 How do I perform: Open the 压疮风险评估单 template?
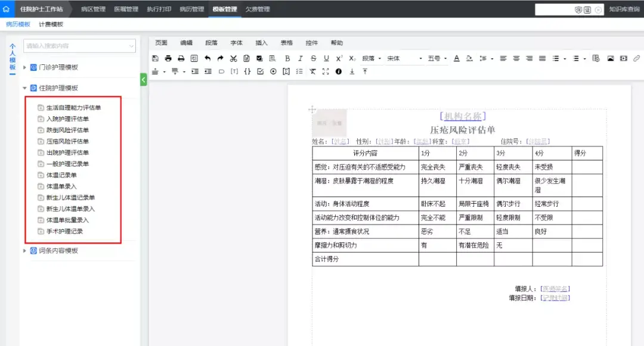click(67, 141)
